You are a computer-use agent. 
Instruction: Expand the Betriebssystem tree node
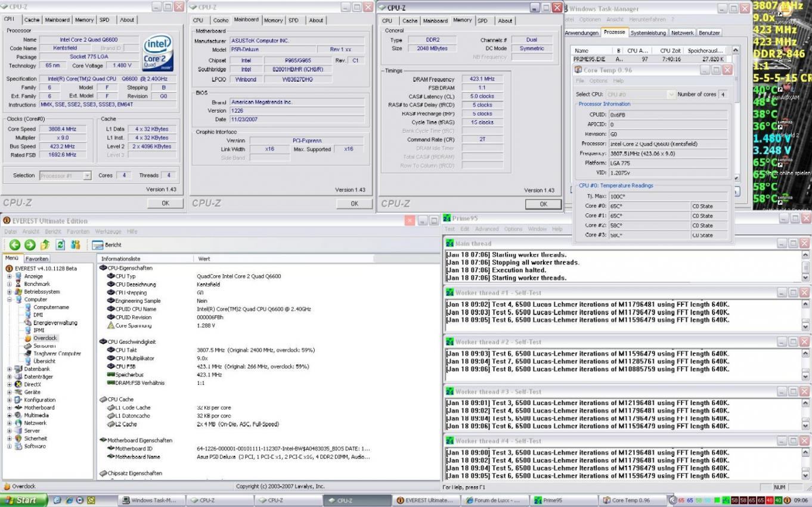[x=9, y=292]
